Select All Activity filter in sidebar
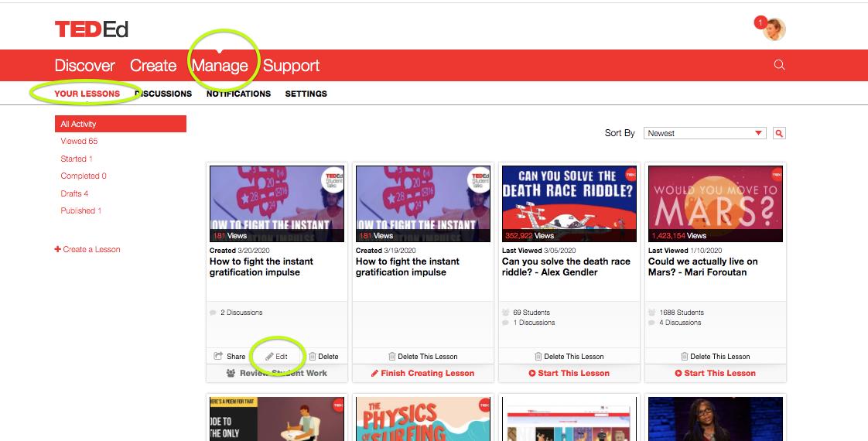868x441 pixels. [x=120, y=124]
